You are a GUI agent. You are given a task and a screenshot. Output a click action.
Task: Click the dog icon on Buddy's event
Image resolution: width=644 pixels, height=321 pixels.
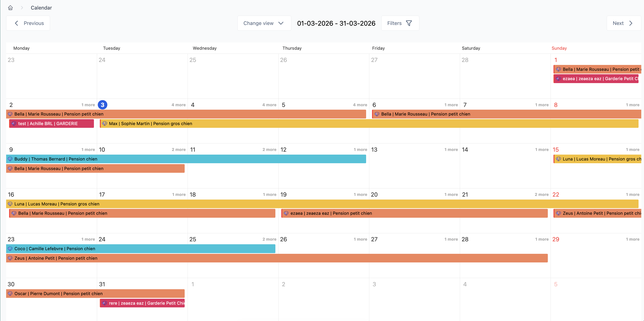point(10,159)
